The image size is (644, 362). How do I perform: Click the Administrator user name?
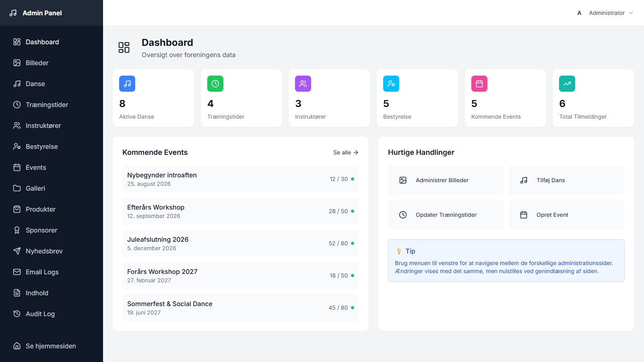[607, 13]
